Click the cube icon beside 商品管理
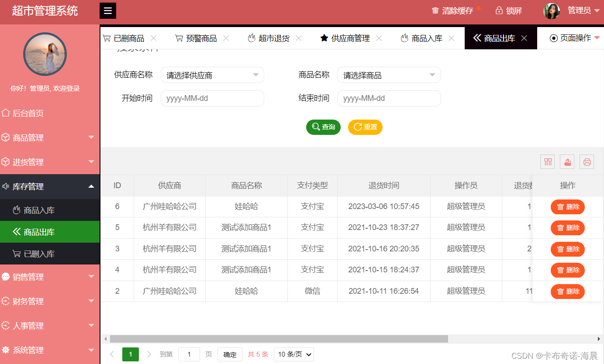Image resolution: width=604 pixels, height=364 pixels. click(x=6, y=137)
